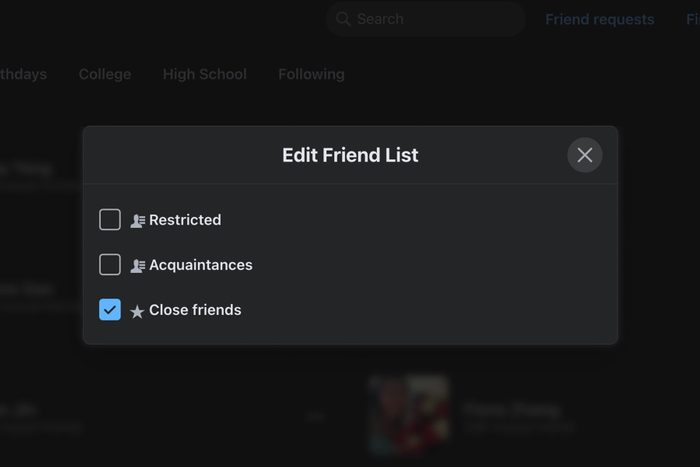The height and width of the screenshot is (467, 700).
Task: Switch to the College tab
Action: click(x=105, y=74)
